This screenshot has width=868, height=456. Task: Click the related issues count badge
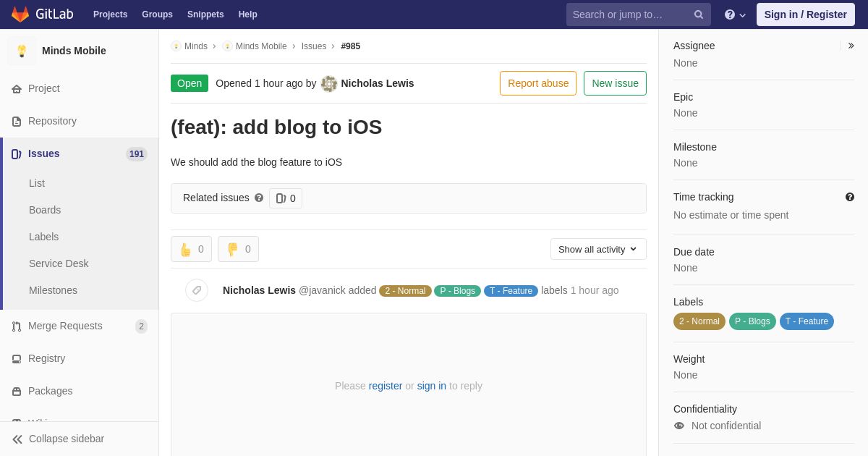coord(286,198)
